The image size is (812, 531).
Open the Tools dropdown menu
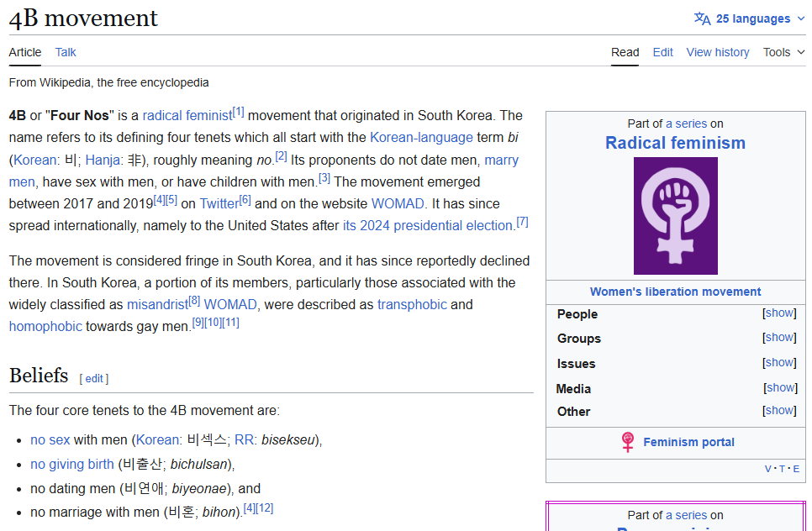783,52
